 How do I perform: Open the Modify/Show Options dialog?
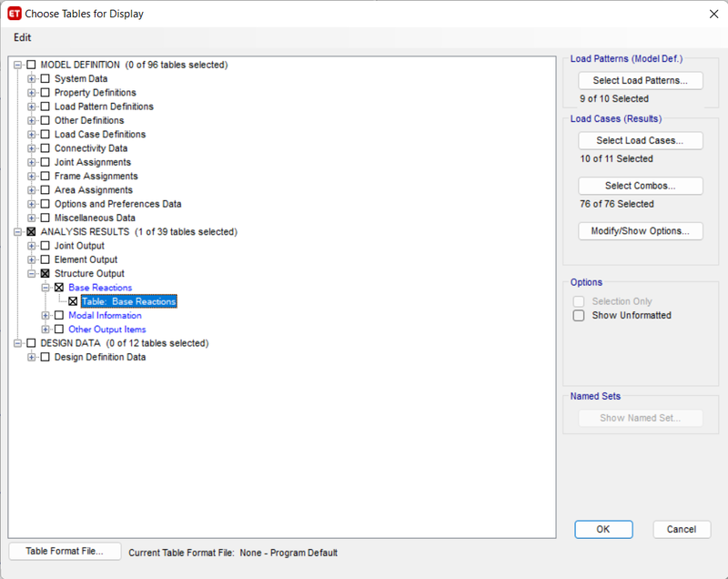[641, 230]
